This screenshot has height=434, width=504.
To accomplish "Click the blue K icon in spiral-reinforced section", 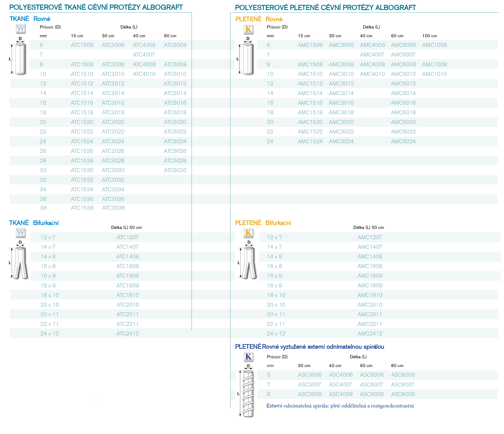I will [248, 357].
